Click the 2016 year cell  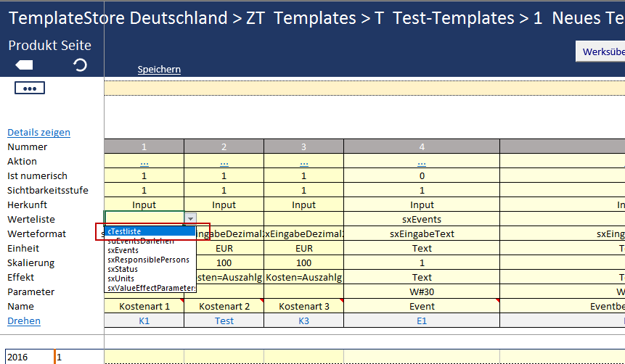point(26,357)
